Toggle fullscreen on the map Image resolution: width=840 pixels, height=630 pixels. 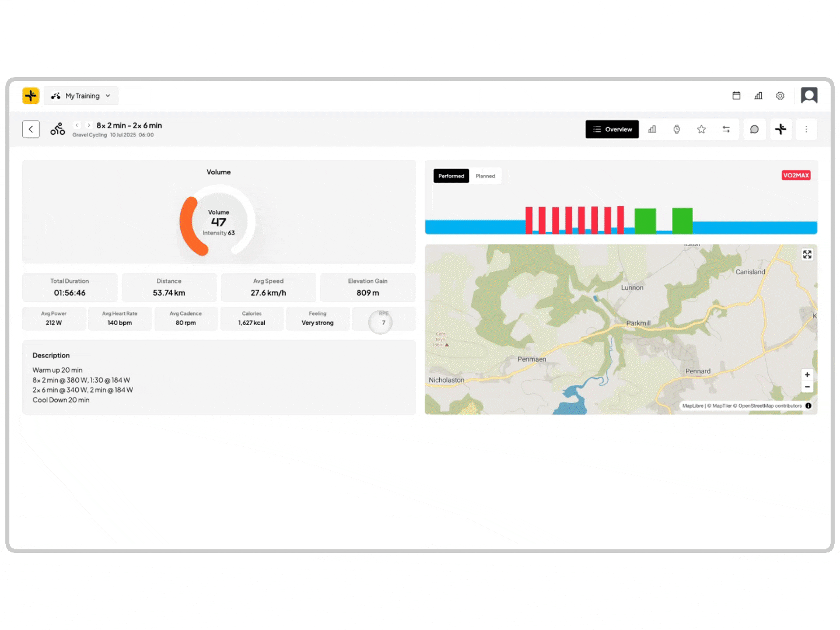pyautogui.click(x=807, y=254)
